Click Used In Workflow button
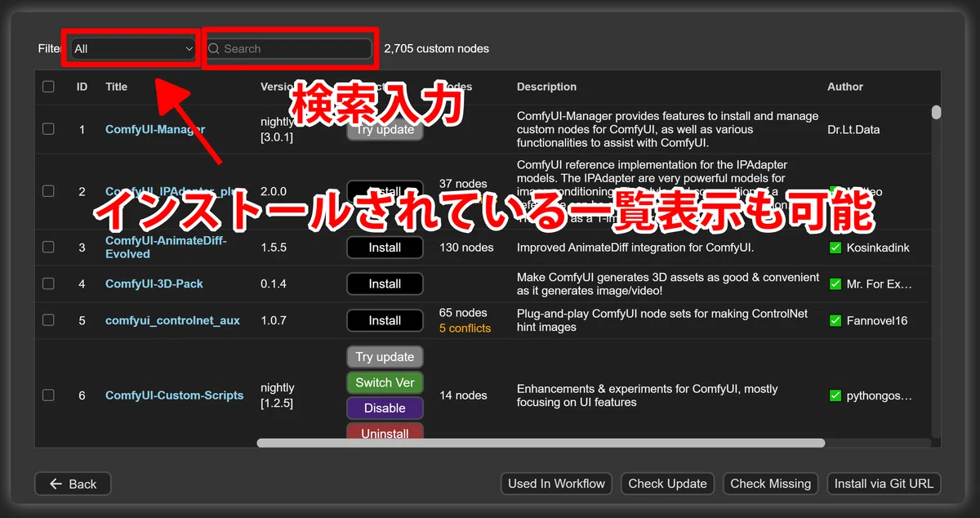The image size is (980, 518). [556, 484]
